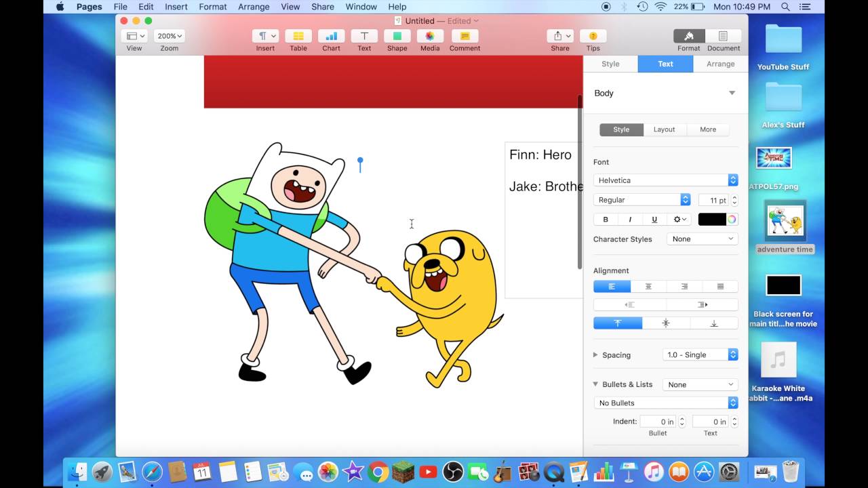This screenshot has width=868, height=488.
Task: Open the Insert menu
Action: pos(176,7)
